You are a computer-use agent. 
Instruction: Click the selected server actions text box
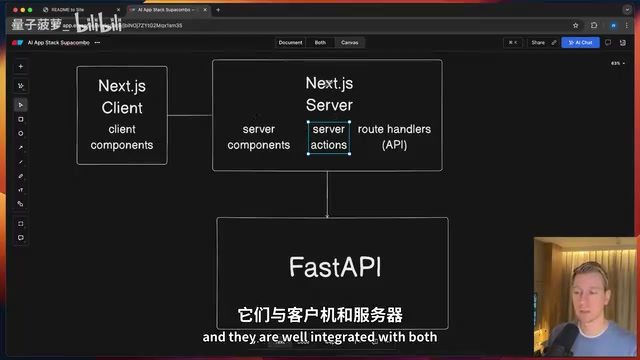tap(329, 137)
